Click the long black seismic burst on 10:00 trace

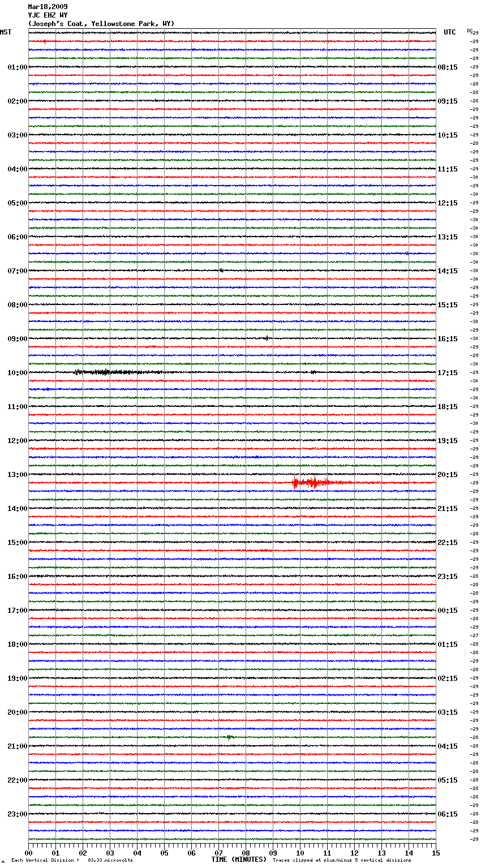(118, 372)
